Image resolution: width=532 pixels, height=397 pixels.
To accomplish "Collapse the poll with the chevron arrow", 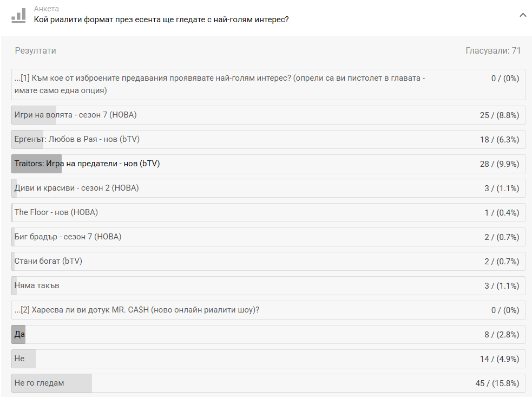I will 522,15.
